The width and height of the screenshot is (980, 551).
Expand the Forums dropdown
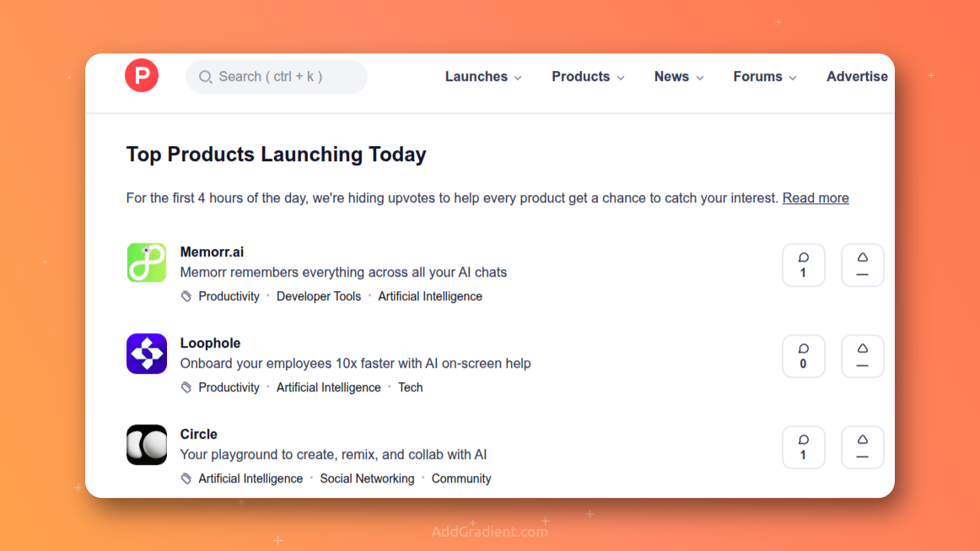point(763,77)
